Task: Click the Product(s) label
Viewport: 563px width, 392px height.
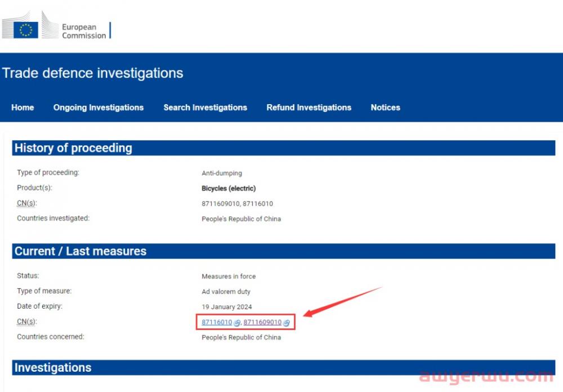Action: [34, 188]
